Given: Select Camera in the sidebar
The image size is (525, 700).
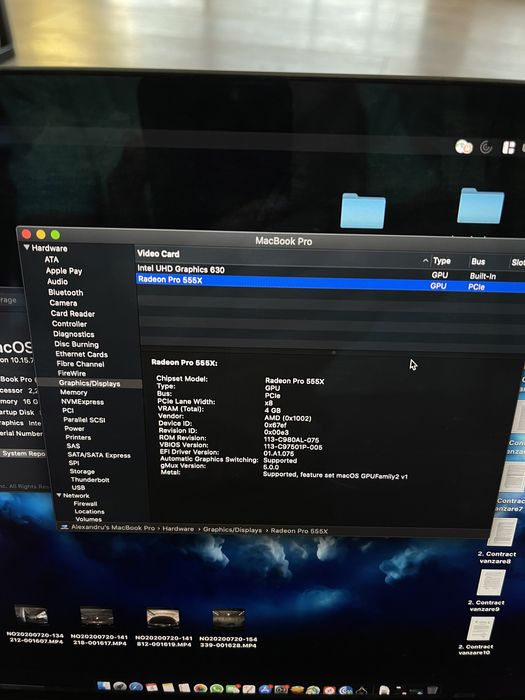Looking at the screenshot, I should pos(63,303).
